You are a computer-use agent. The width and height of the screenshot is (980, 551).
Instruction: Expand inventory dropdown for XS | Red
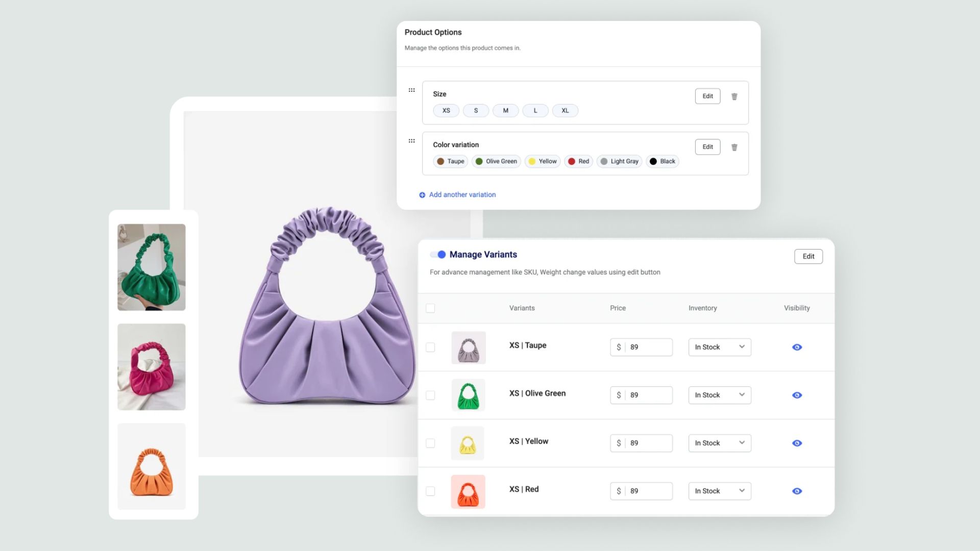tap(742, 490)
